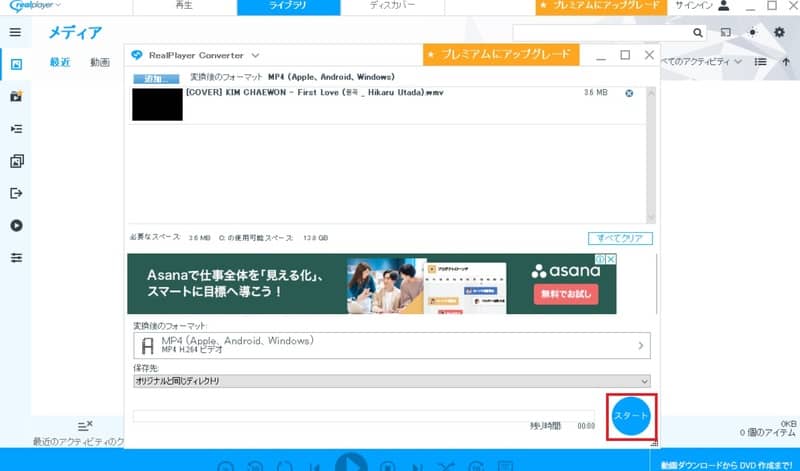This screenshot has height=471, width=800.
Task: Click the すべてクリア button
Action: pos(620,238)
